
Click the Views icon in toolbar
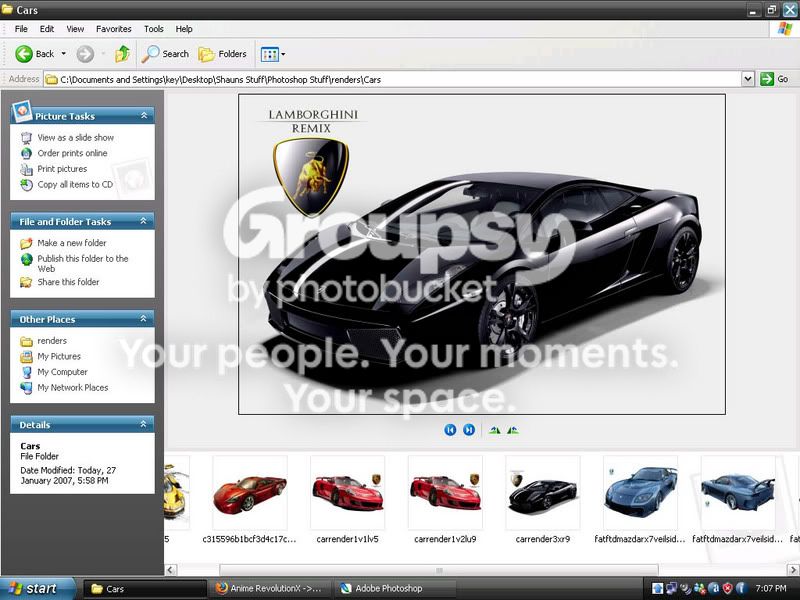point(269,54)
